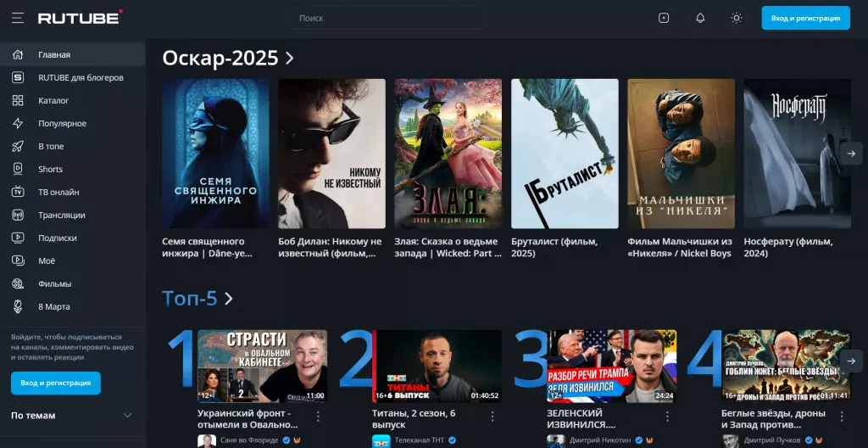Play Гоблин жжёт: Беглые звёзды thumbnail
The image size is (868, 448).
pos(786,366)
